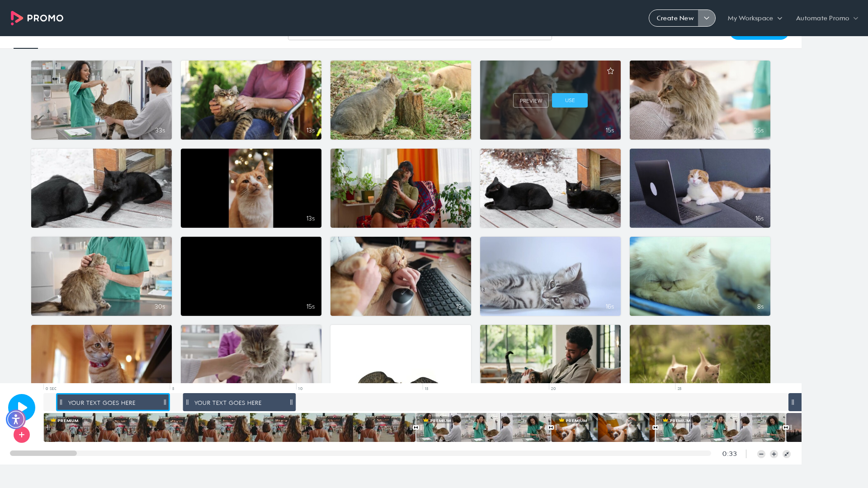Select the first YOUR TEXT GOES HERE block
Screen dimensions: 868x488
[113, 402]
